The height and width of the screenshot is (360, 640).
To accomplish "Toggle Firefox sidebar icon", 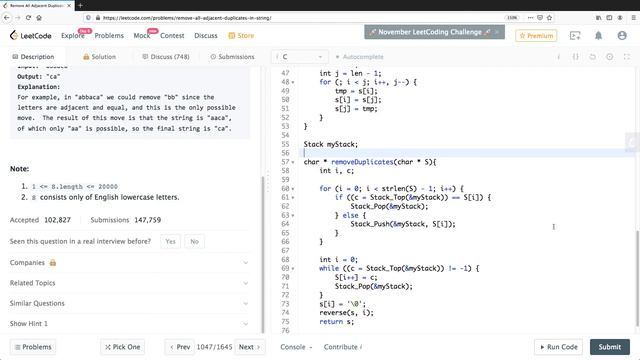I will (x=609, y=18).
